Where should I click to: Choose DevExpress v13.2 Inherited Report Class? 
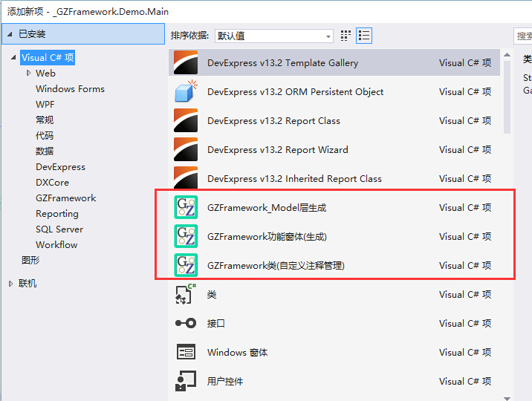[x=334, y=178]
